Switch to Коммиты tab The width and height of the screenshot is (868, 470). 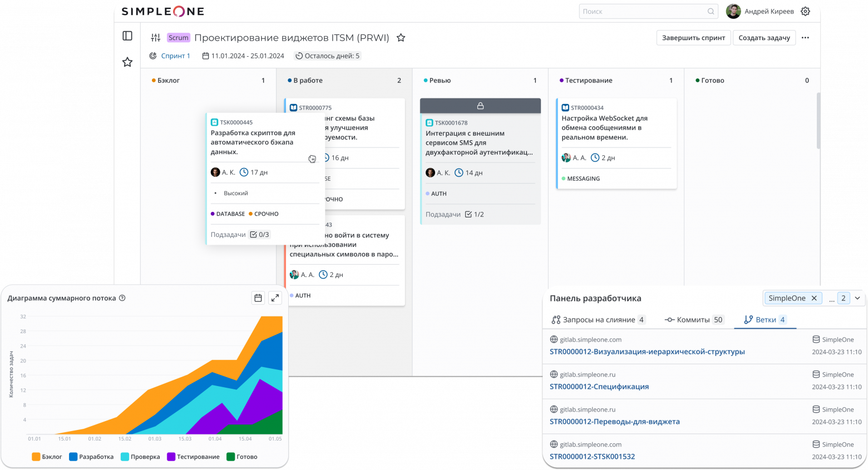click(693, 320)
